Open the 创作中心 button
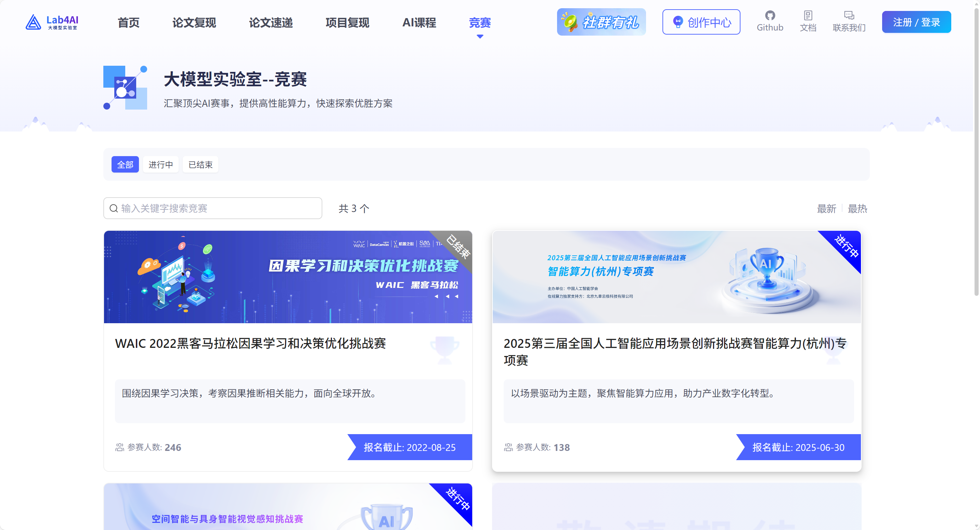This screenshot has width=980, height=530. [x=701, y=22]
